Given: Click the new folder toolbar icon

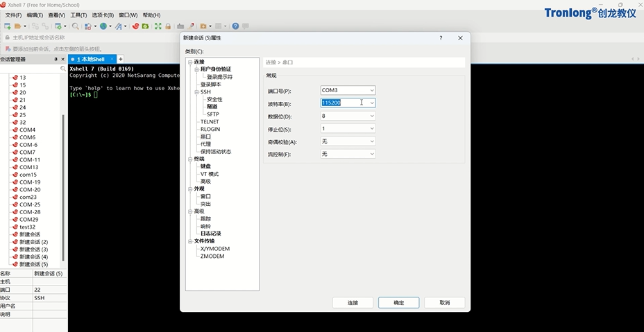Looking at the screenshot, I should 203,26.
